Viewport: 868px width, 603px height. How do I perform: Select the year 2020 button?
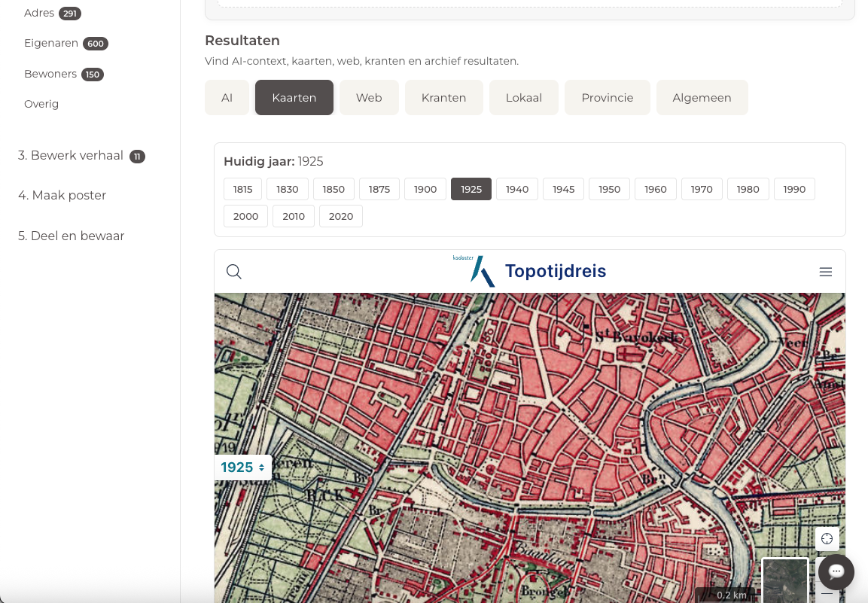(341, 216)
